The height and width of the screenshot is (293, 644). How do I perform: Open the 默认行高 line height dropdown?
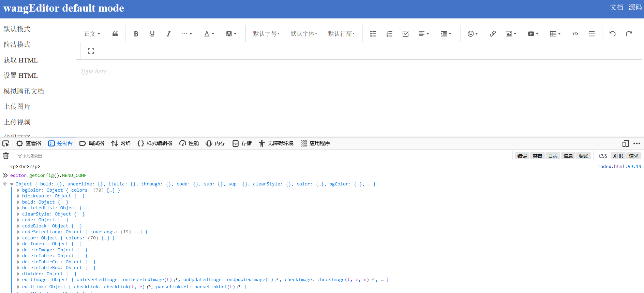[x=341, y=34]
